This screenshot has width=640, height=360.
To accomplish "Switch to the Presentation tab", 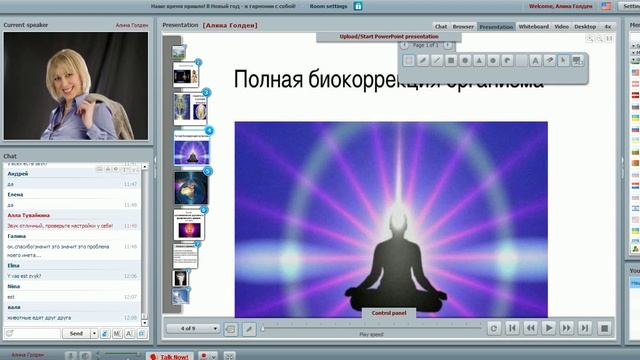I will tap(496, 27).
